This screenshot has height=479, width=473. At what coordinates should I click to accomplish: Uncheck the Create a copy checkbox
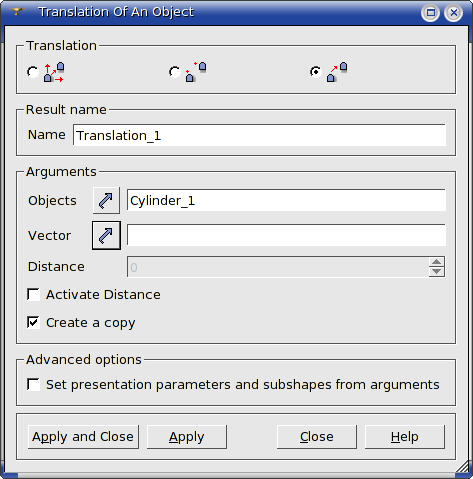pyautogui.click(x=33, y=323)
